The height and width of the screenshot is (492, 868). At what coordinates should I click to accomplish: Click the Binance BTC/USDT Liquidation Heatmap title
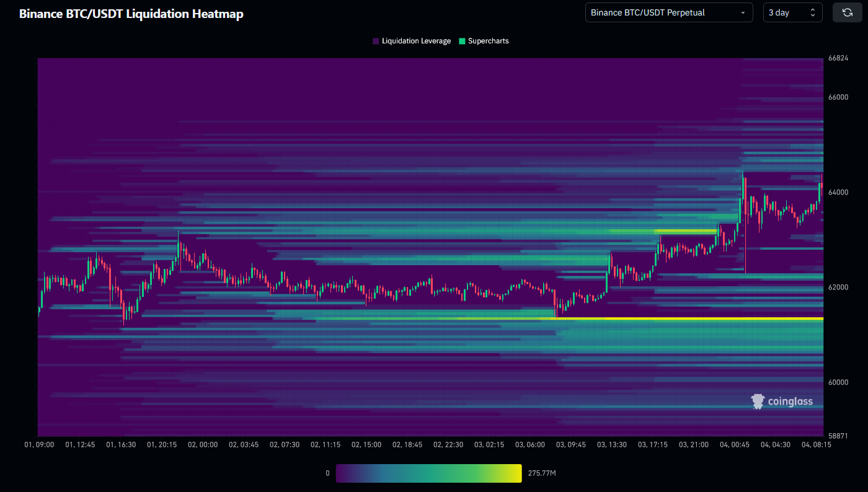tap(131, 14)
